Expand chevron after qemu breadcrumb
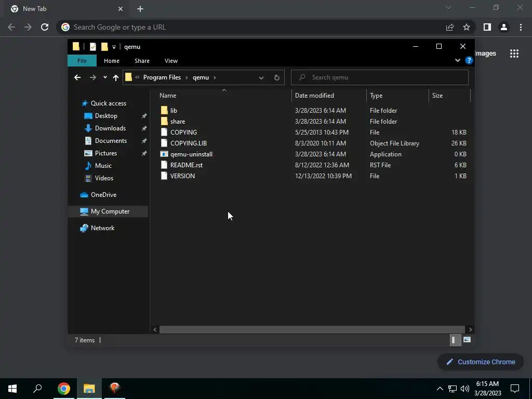This screenshot has width=532, height=399. pos(215,77)
